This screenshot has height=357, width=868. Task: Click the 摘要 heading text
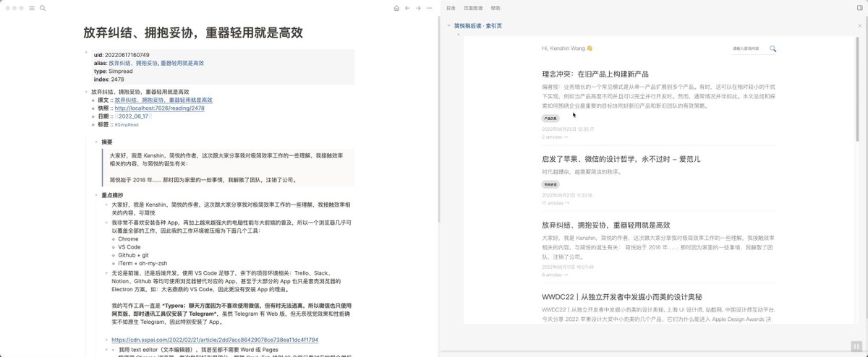106,142
